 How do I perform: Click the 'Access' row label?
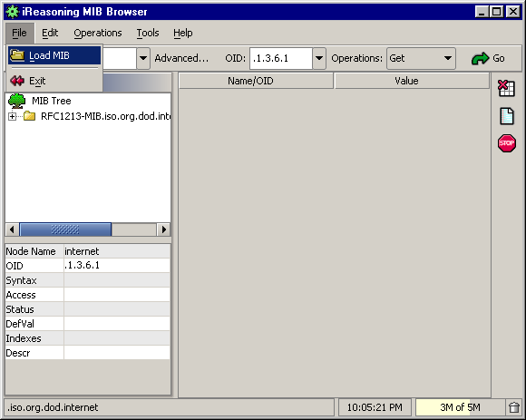[21, 295]
